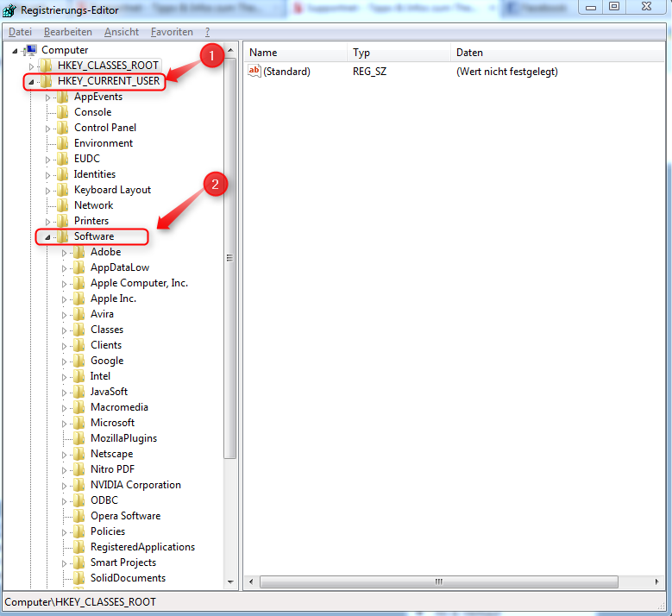Click the Console folder icon
This screenshot has height=616, width=672.
pos(63,112)
